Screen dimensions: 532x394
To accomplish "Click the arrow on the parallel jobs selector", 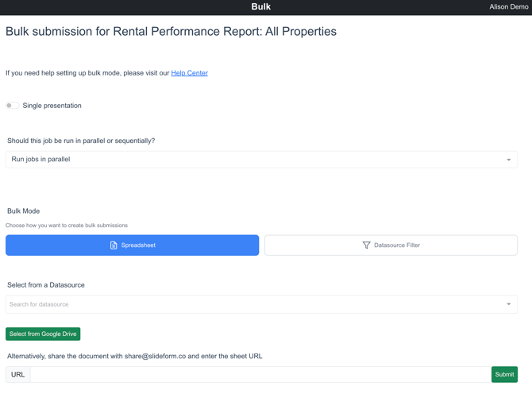I will [x=509, y=160].
